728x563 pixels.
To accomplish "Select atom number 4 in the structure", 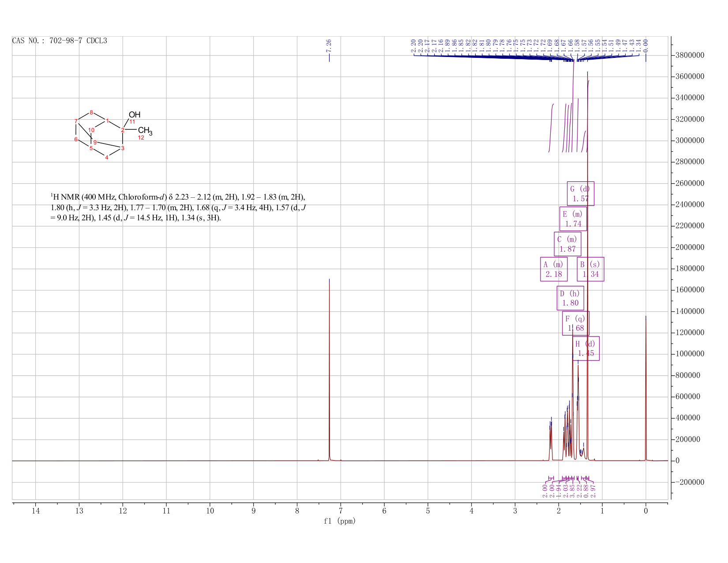I will (x=107, y=158).
